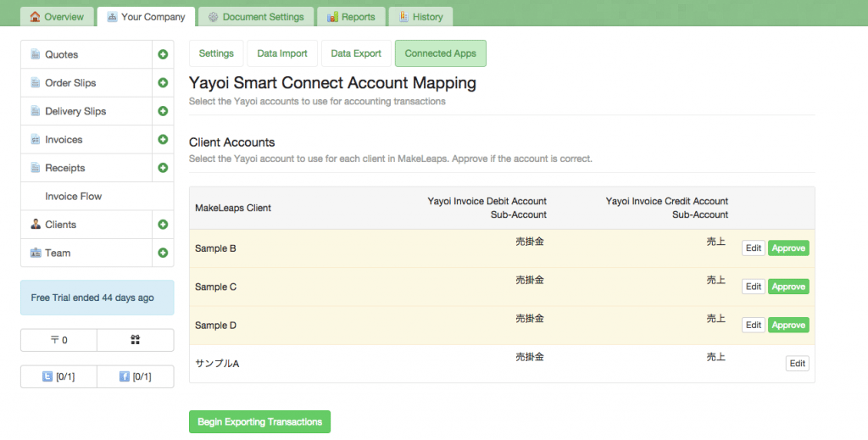
Task: Add new invoice with plus icon
Action: pyautogui.click(x=163, y=140)
